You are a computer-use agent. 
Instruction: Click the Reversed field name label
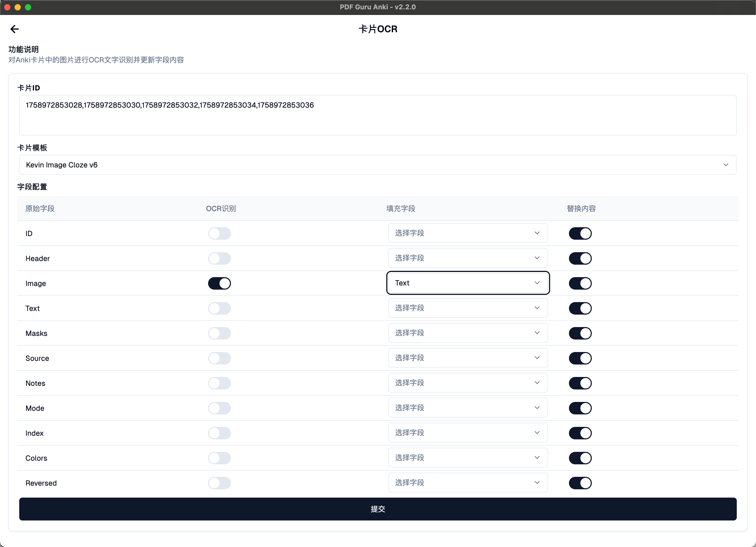41,483
